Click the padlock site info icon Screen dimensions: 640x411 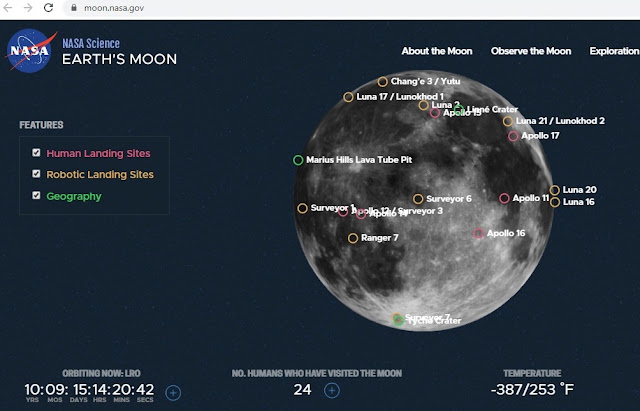pos(74,8)
